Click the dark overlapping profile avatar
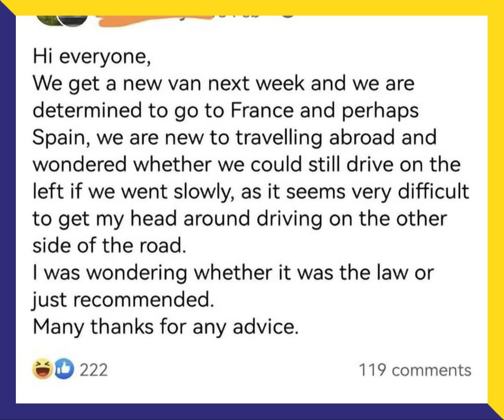The image size is (504, 420). pos(73,21)
